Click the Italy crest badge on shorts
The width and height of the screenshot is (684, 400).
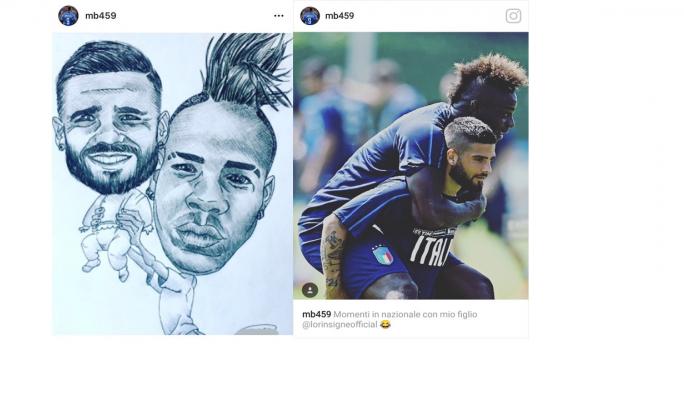pyautogui.click(x=383, y=255)
